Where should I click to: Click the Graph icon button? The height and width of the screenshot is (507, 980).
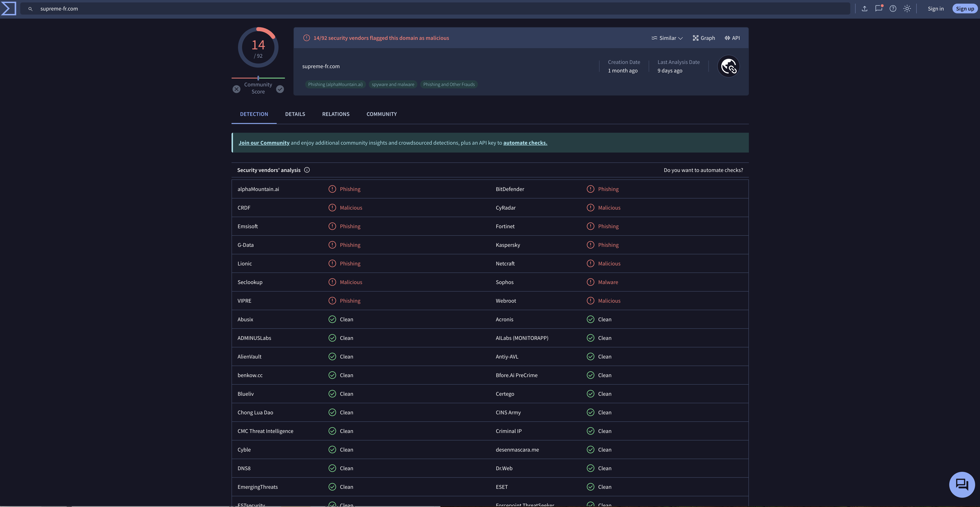click(704, 38)
